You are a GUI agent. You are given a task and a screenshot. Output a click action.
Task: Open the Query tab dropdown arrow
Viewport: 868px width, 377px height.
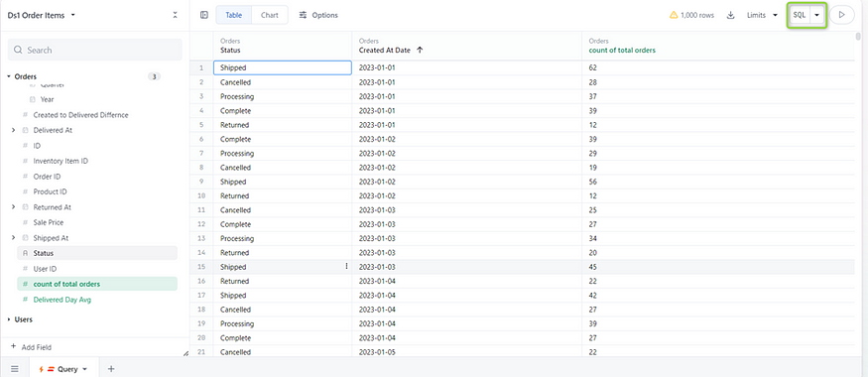[x=84, y=369]
